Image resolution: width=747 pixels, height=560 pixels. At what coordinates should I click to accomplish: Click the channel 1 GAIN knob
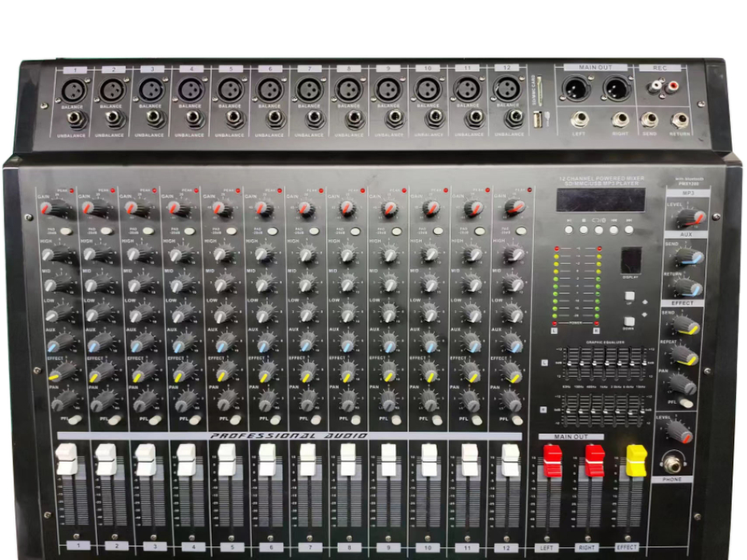[47, 209]
